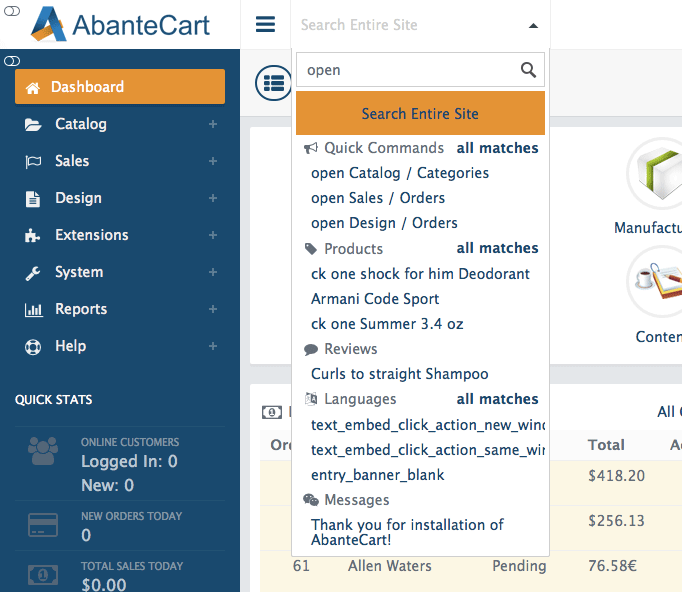Toggle the switch above the Dashboard menu
Viewport: 682px width, 592px height.
pyautogui.click(x=12, y=61)
